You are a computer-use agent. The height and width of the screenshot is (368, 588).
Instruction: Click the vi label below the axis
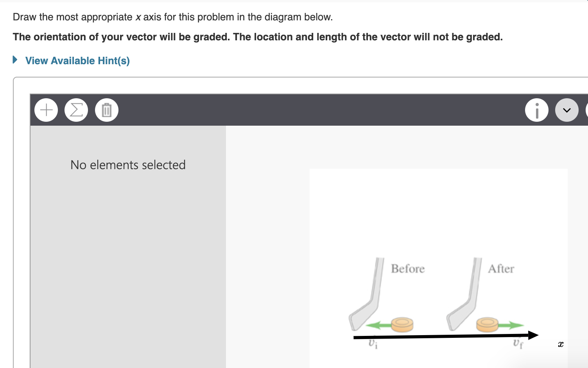point(373,344)
